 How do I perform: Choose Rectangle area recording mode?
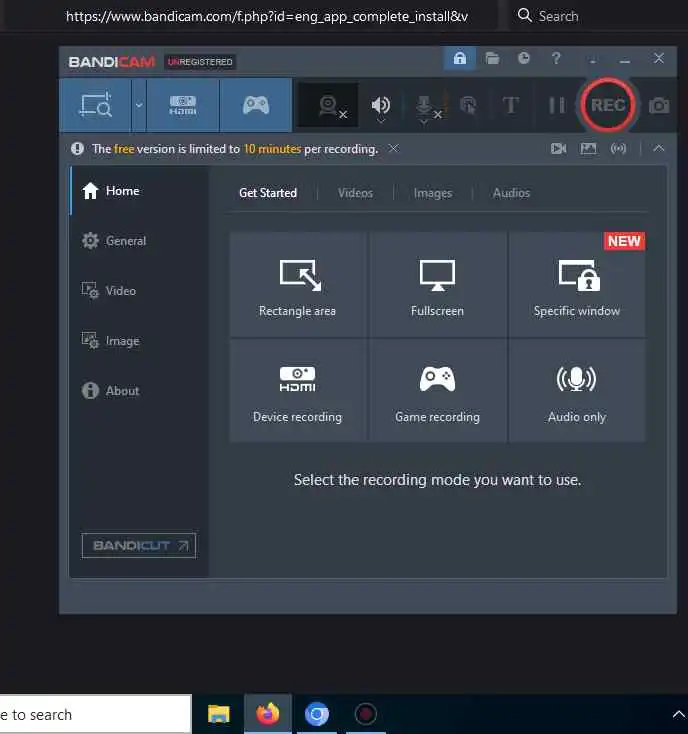pos(298,285)
